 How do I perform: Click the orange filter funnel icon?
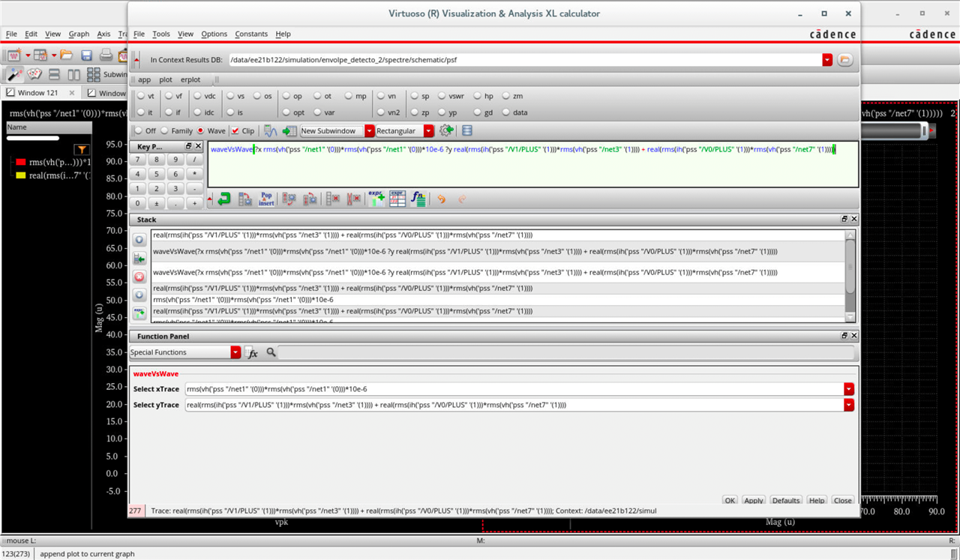coord(82,150)
